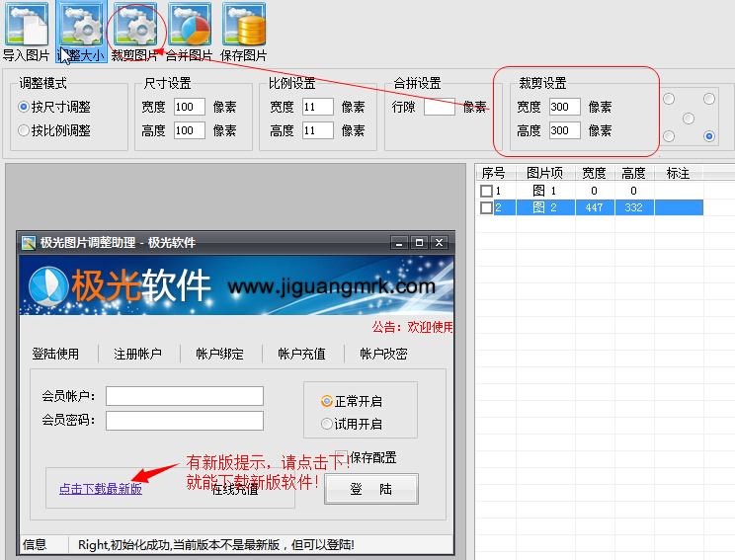The height and width of the screenshot is (560, 735).
Task: Select center crop anchor radio button
Action: (x=689, y=119)
